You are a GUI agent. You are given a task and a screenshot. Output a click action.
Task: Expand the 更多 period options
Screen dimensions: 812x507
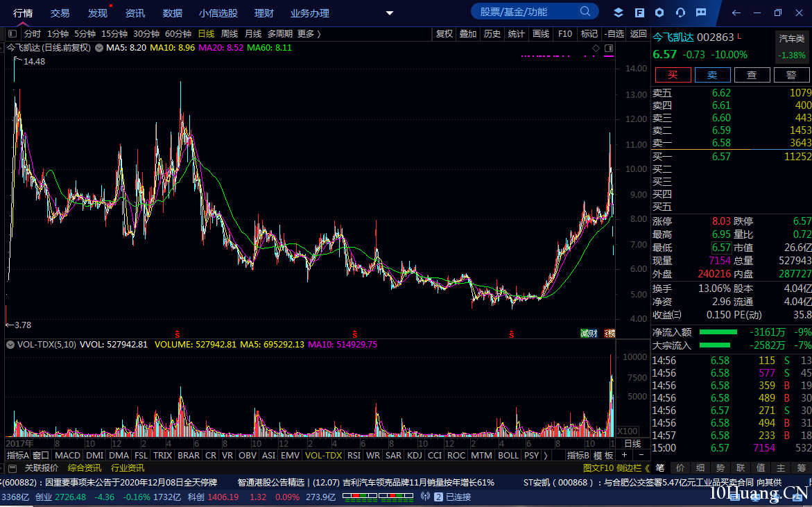(x=309, y=34)
